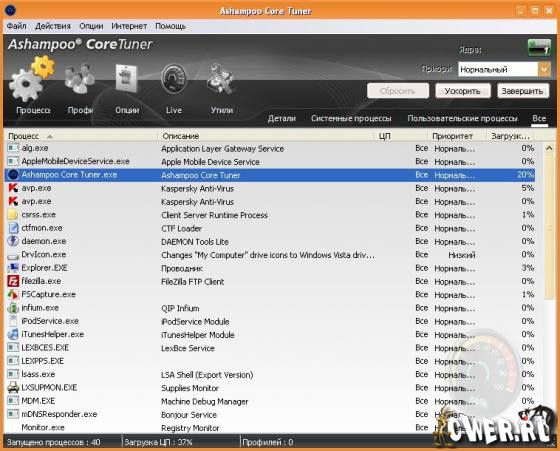
Task: Open the Utilities tools icon section
Action: pos(220,79)
